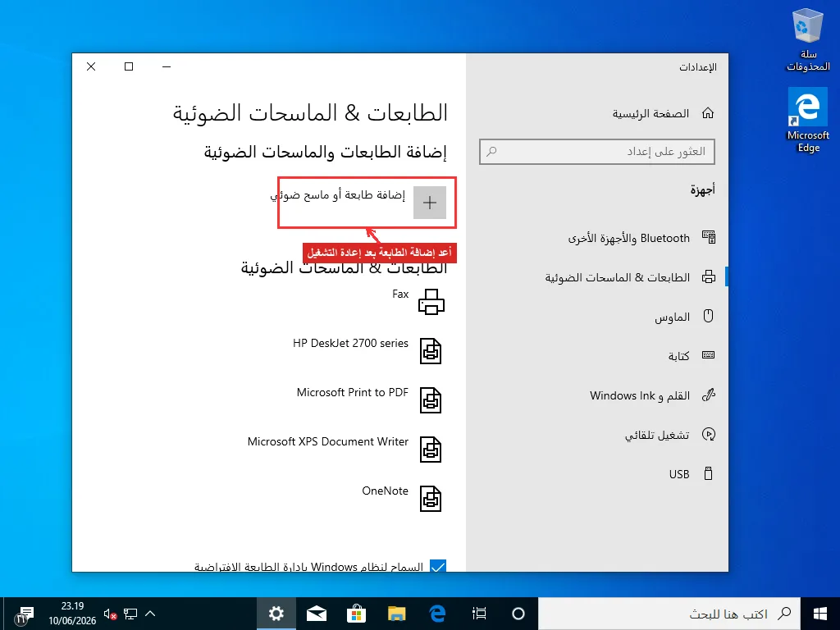840x630 pixels.
Task: Click the Fax printer name
Action: point(400,294)
